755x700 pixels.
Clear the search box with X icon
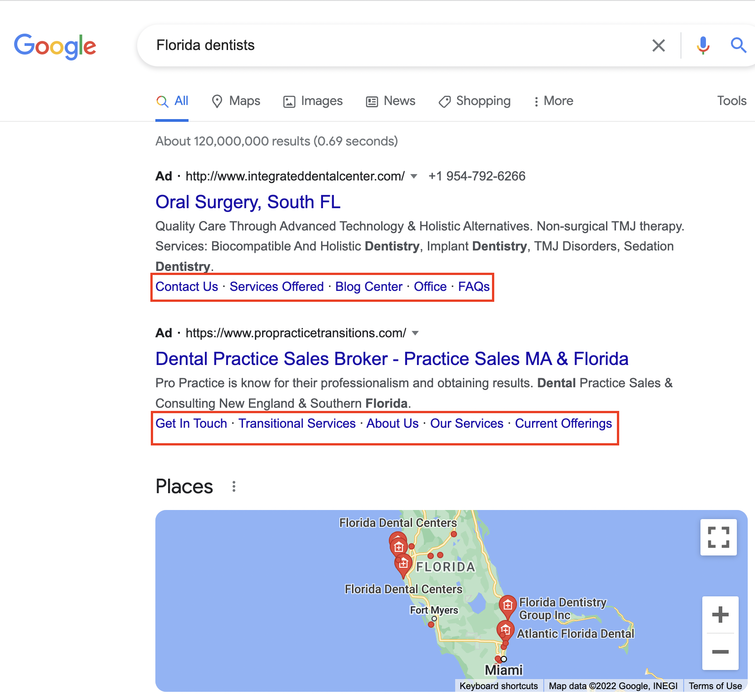point(658,45)
